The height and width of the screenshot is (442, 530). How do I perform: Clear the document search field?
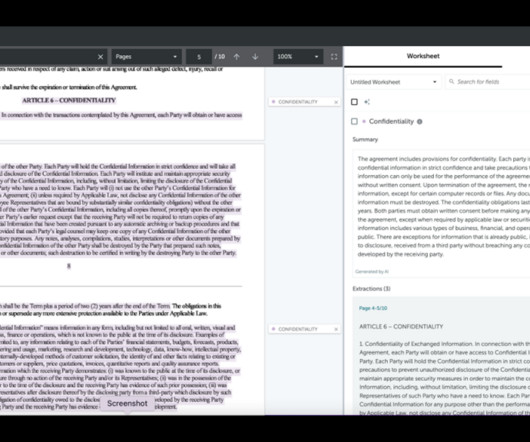100,57
